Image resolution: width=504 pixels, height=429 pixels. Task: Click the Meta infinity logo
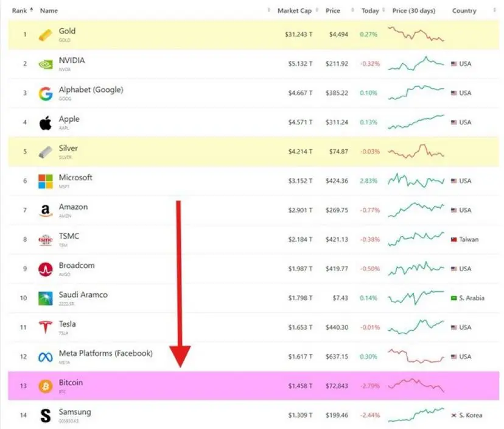pos(45,357)
